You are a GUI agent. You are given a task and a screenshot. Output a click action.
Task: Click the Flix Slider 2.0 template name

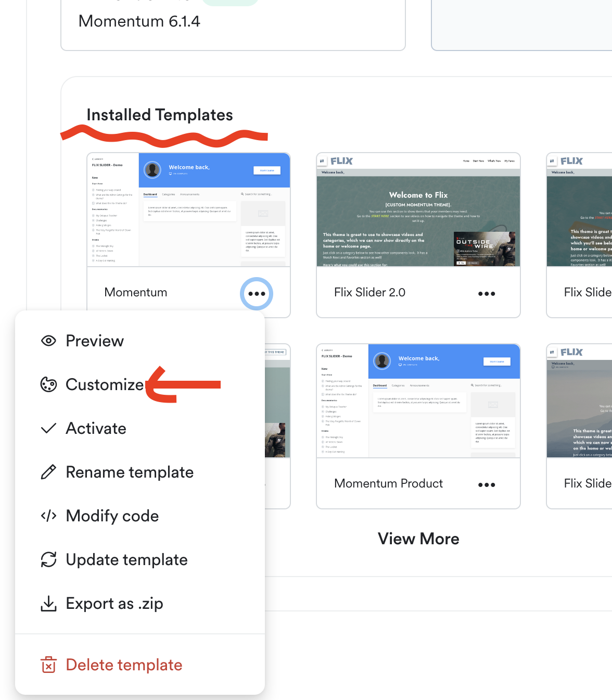(x=369, y=292)
